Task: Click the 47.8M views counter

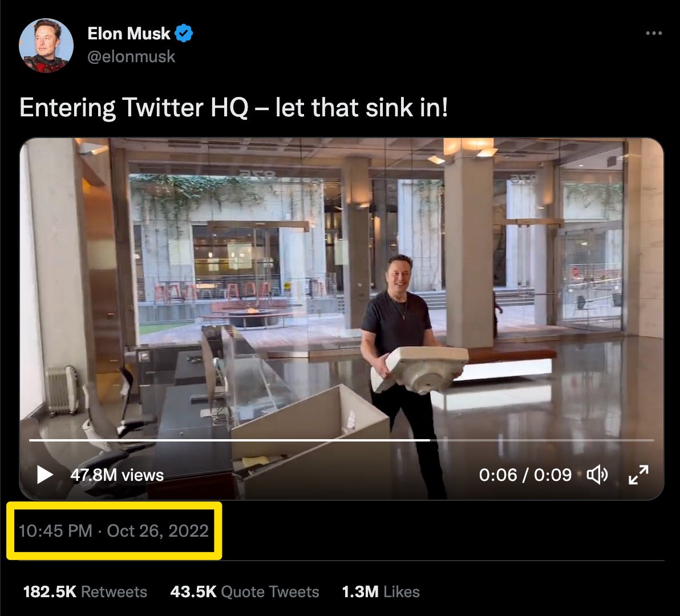Action: tap(117, 475)
